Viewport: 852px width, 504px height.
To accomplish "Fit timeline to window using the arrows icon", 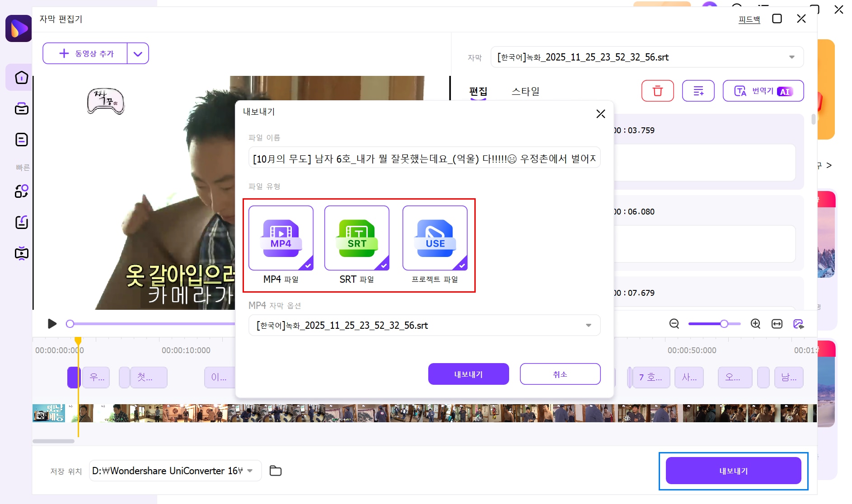I will (777, 324).
